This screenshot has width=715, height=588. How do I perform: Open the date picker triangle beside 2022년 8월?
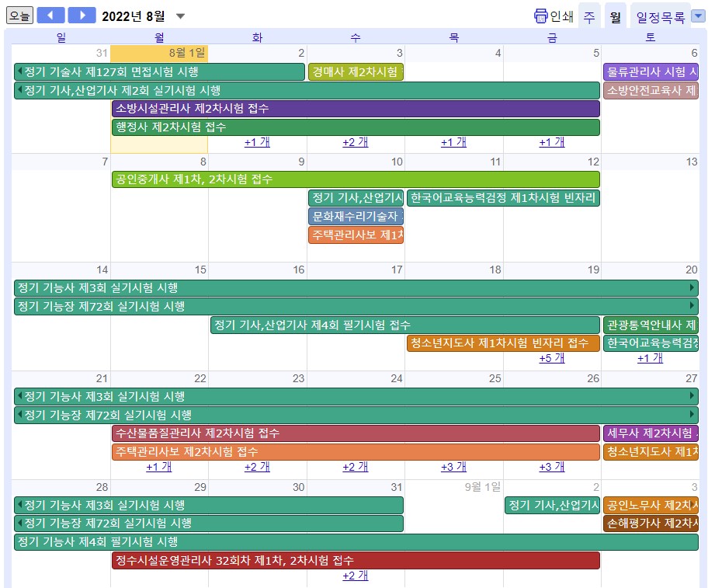pos(181,16)
